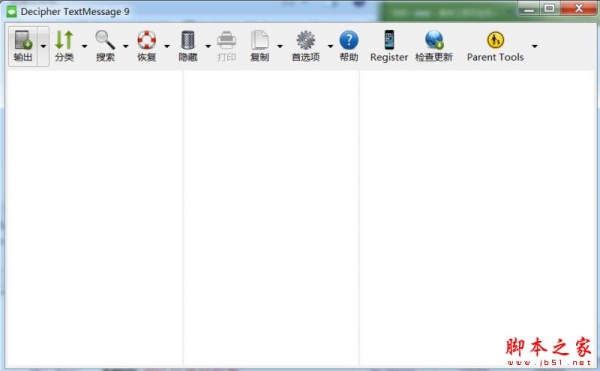600x371 pixels.
Task: Open the 帮助 help question icon
Action: (349, 40)
